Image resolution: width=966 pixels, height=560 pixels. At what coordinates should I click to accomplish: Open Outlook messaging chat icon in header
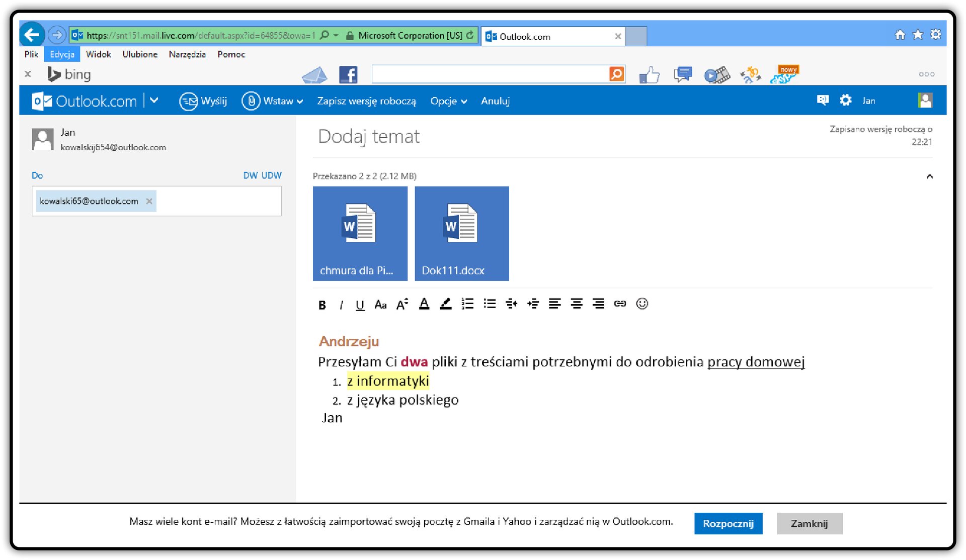point(823,101)
